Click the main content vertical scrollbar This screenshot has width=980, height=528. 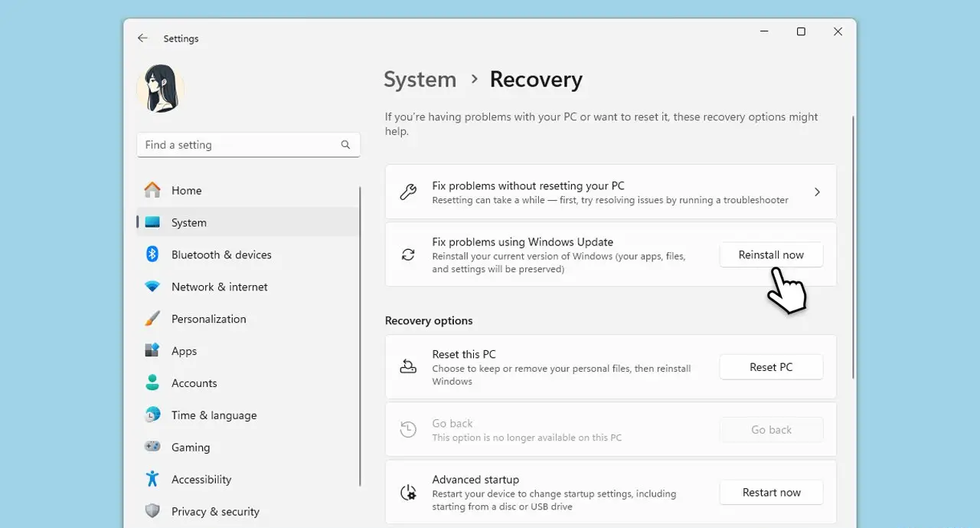click(853, 247)
